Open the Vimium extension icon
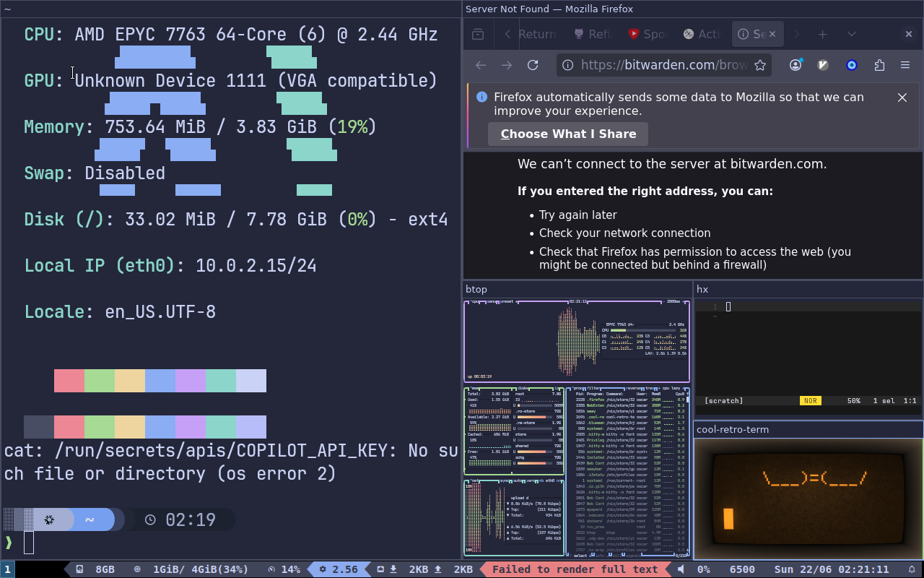The height and width of the screenshot is (578, 924). coord(823,65)
